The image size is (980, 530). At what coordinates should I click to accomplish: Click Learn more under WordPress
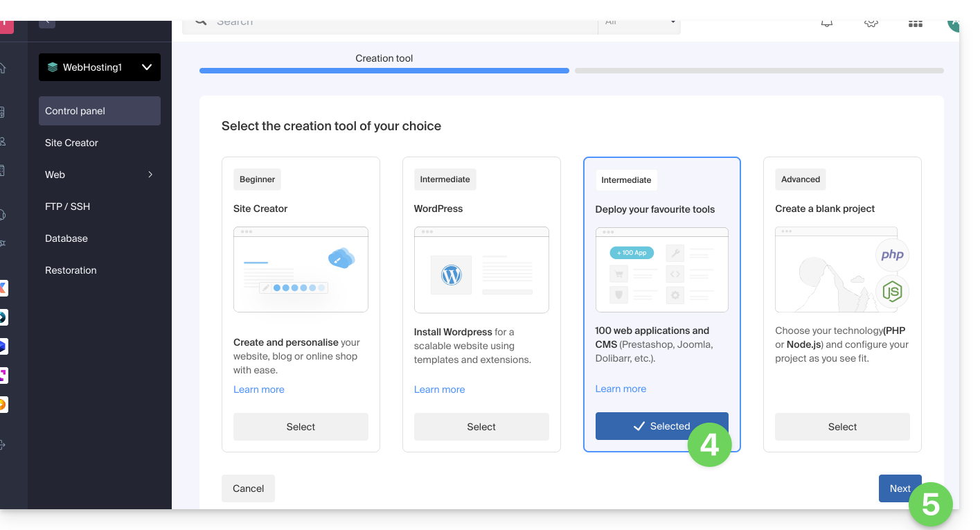(439, 389)
